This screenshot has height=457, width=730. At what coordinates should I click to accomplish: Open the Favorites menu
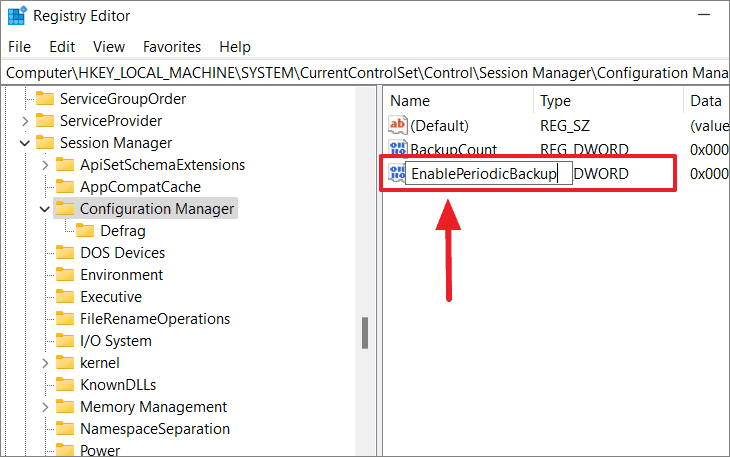172,47
